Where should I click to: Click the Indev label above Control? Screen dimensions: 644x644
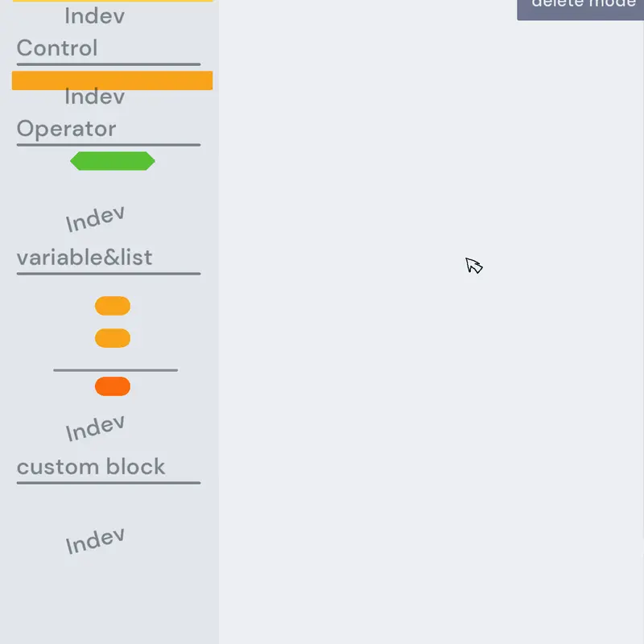[x=94, y=16]
